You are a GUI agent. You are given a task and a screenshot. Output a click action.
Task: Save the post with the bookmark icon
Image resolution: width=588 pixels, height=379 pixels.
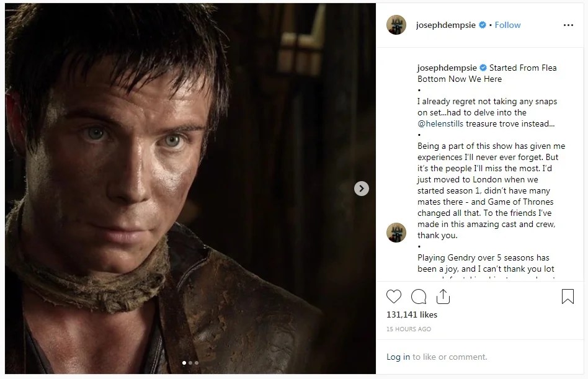pos(568,297)
